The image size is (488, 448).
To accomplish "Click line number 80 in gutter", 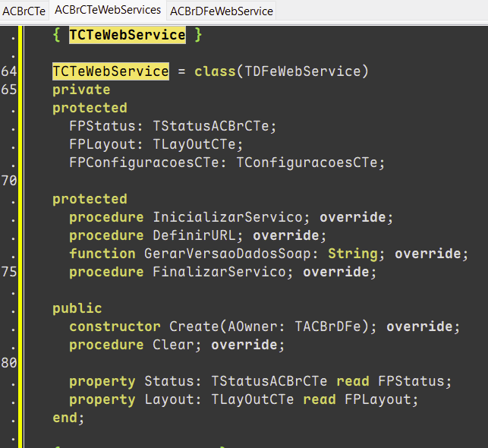I will (8, 363).
